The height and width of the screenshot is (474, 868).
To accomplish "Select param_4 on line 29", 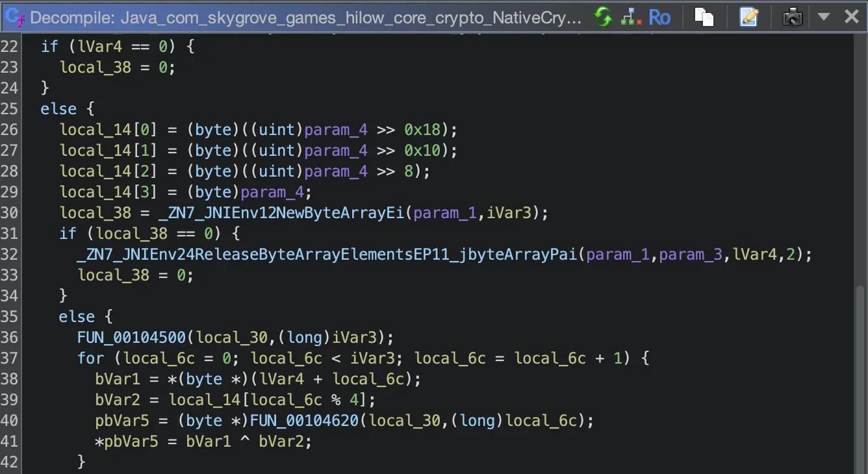I will (272, 192).
